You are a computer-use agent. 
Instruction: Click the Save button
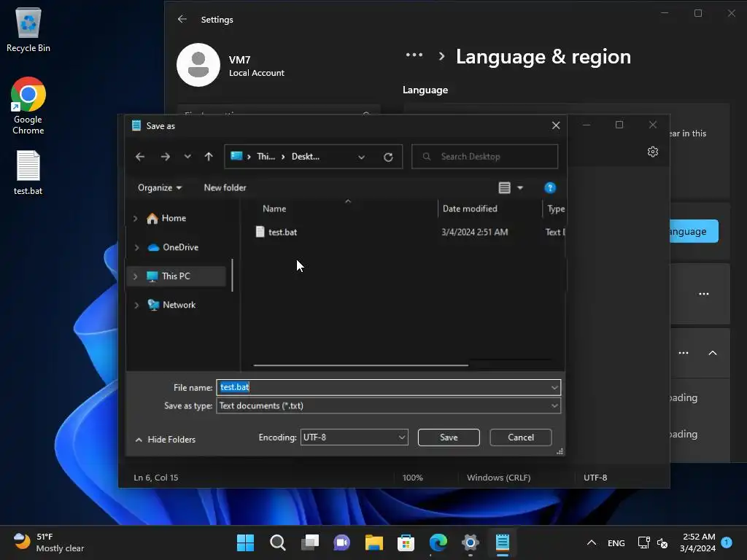point(449,437)
